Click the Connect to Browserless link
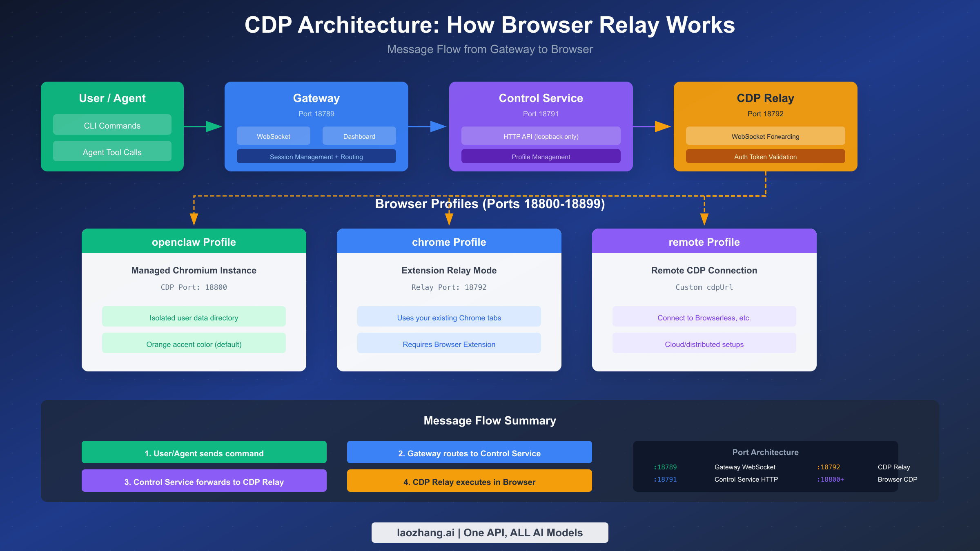The height and width of the screenshot is (551, 980). [704, 317]
